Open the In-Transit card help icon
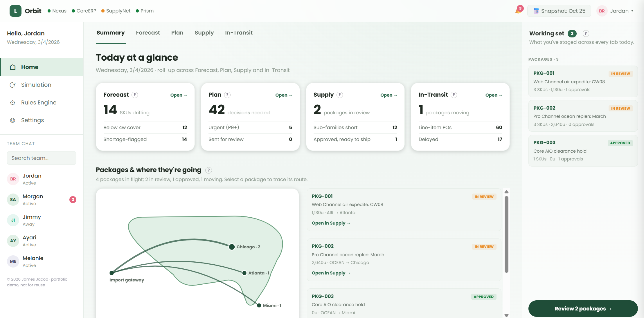 [454, 95]
